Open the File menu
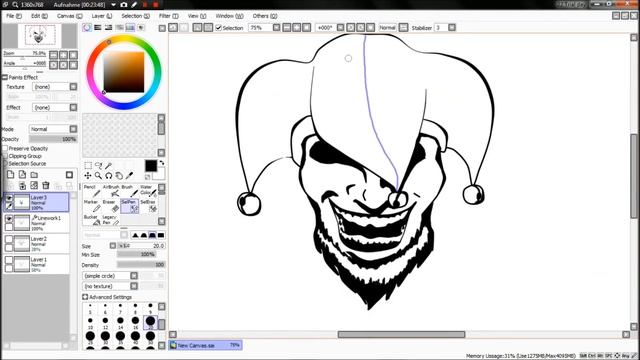Screen dimensions: 640x360 pyautogui.click(x=14, y=16)
